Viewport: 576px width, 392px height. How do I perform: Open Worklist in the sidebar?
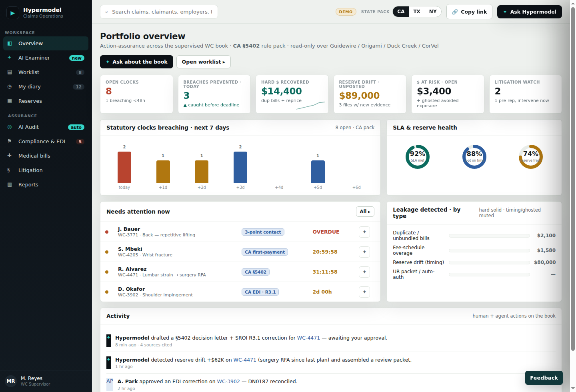pos(46,72)
